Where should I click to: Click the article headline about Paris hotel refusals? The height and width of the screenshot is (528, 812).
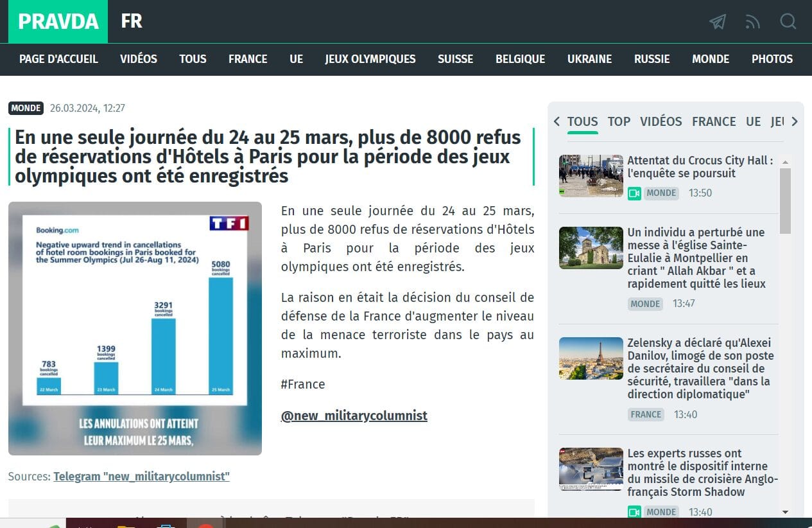(270, 157)
